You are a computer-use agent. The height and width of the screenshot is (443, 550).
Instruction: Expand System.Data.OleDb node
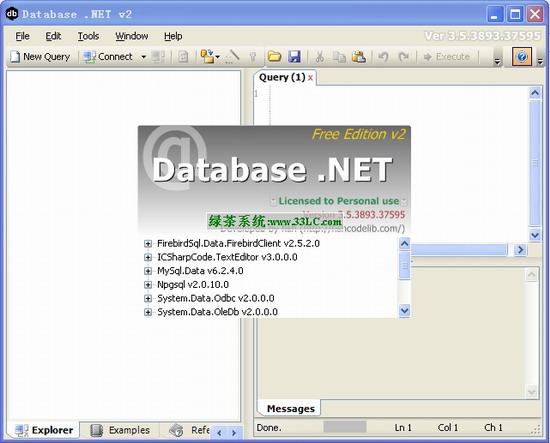pyautogui.click(x=148, y=312)
